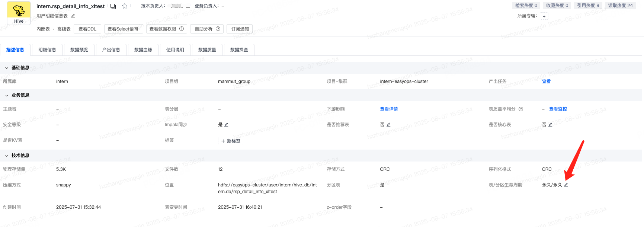Viewport: 644px width, 227px height.
Task: Copy the table name intern.rsp_detail_info_xltest
Action: point(113,6)
